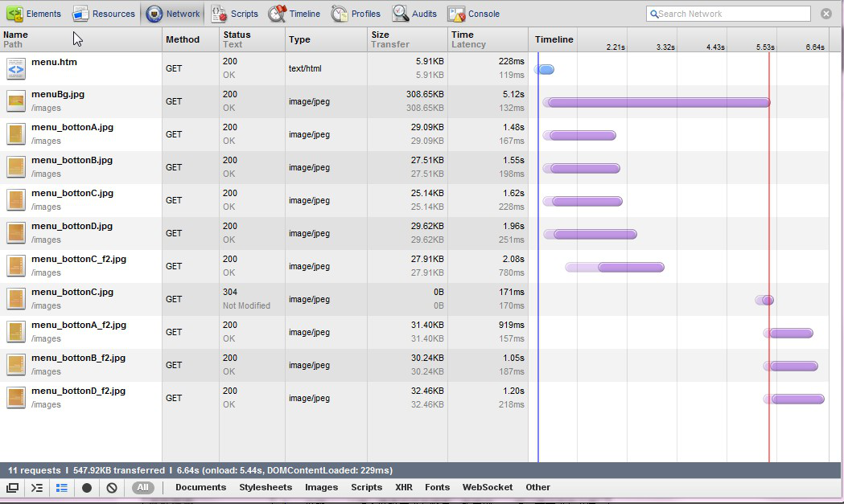Open the Timeline panel

[x=294, y=14]
